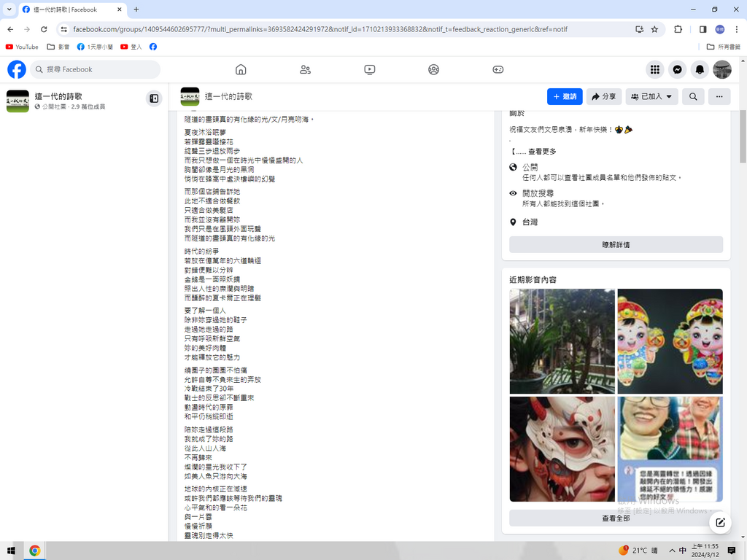Expand the Chrome tab search chevron
The image size is (747, 560).
[9, 9]
